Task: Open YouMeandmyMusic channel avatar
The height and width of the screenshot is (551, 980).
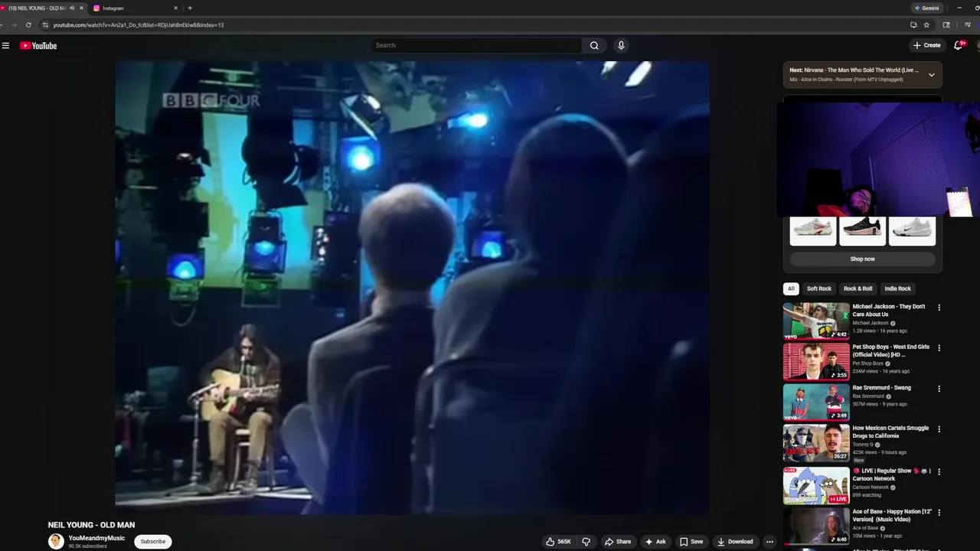Action: pyautogui.click(x=56, y=541)
